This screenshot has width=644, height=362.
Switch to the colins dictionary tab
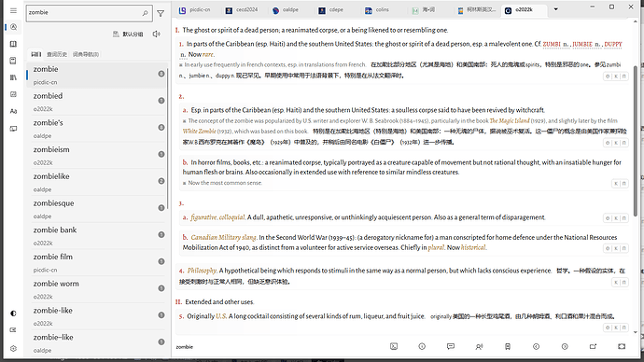coord(377,10)
